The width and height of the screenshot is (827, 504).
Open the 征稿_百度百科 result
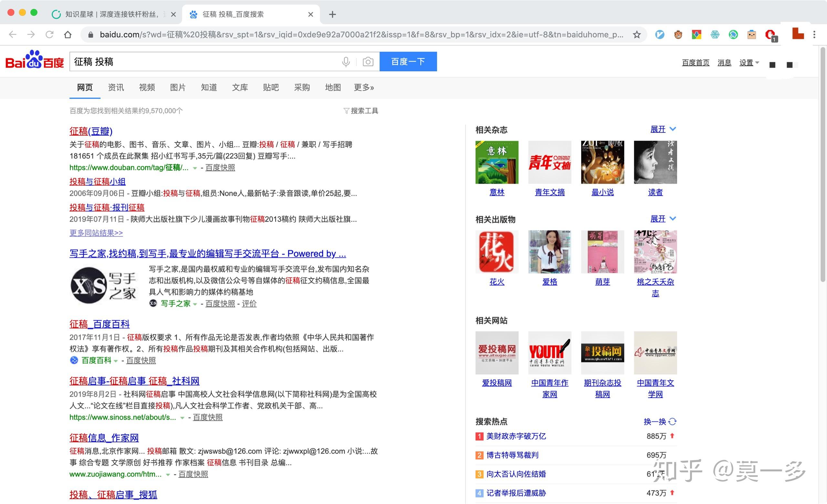(x=99, y=324)
